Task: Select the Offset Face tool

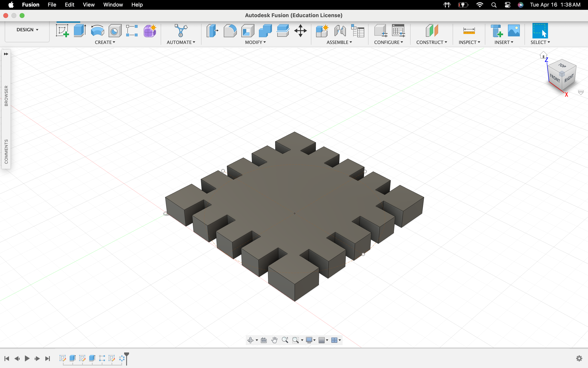Action: (x=283, y=31)
